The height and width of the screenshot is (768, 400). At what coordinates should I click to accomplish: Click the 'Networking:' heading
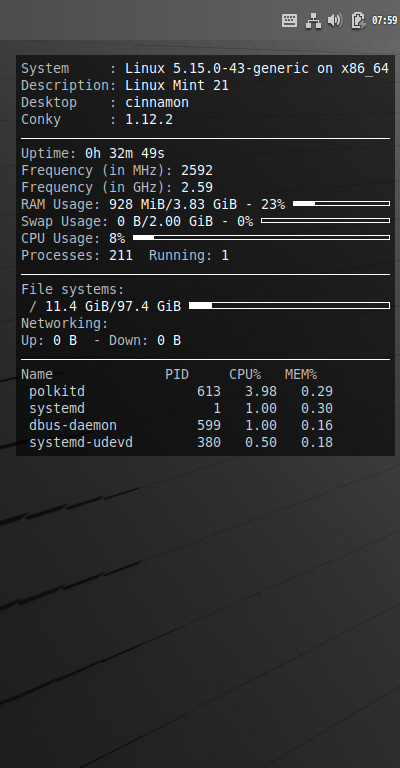pyautogui.click(x=65, y=323)
